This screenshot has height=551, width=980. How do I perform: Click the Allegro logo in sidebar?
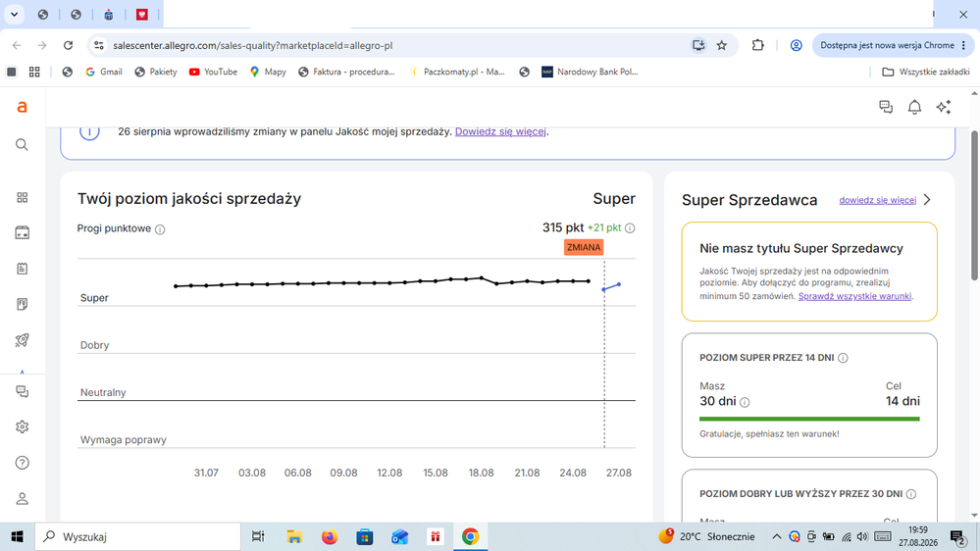tap(22, 108)
